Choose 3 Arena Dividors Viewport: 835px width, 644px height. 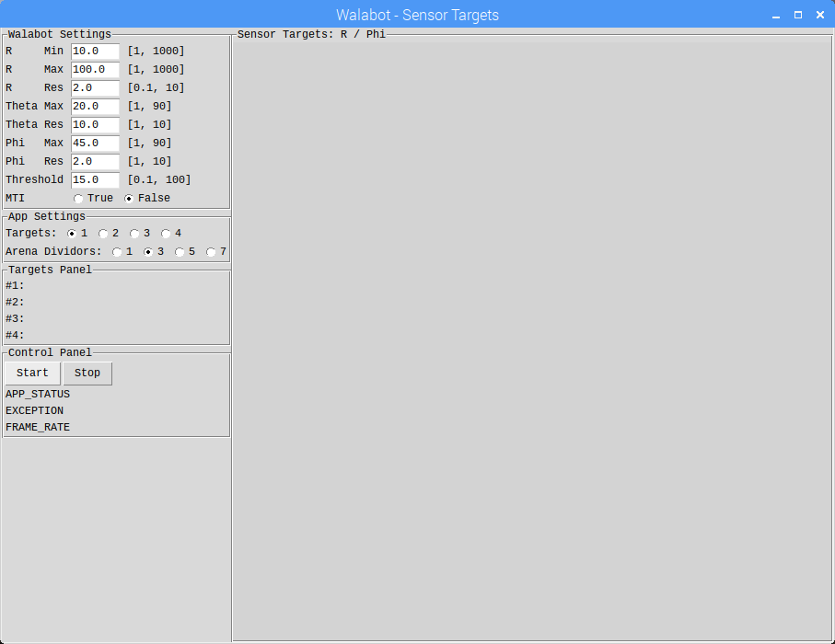[148, 252]
